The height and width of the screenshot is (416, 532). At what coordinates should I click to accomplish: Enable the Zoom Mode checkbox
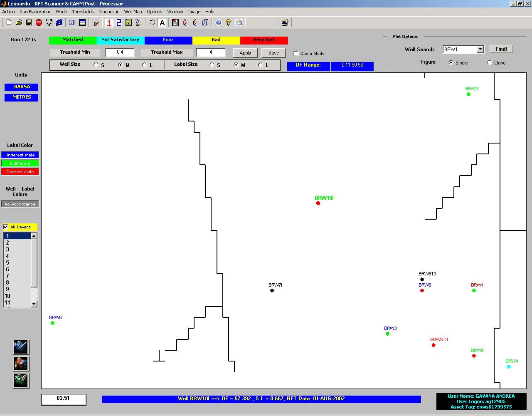click(296, 53)
